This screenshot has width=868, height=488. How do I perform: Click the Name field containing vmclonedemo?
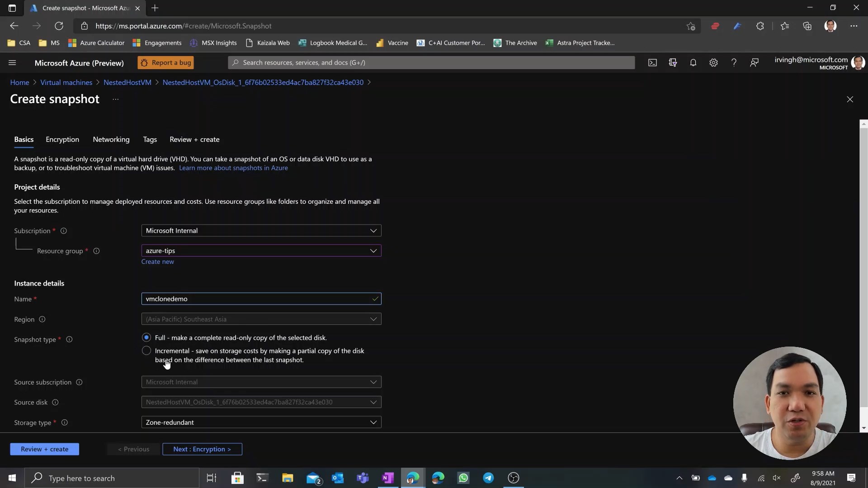(x=261, y=299)
